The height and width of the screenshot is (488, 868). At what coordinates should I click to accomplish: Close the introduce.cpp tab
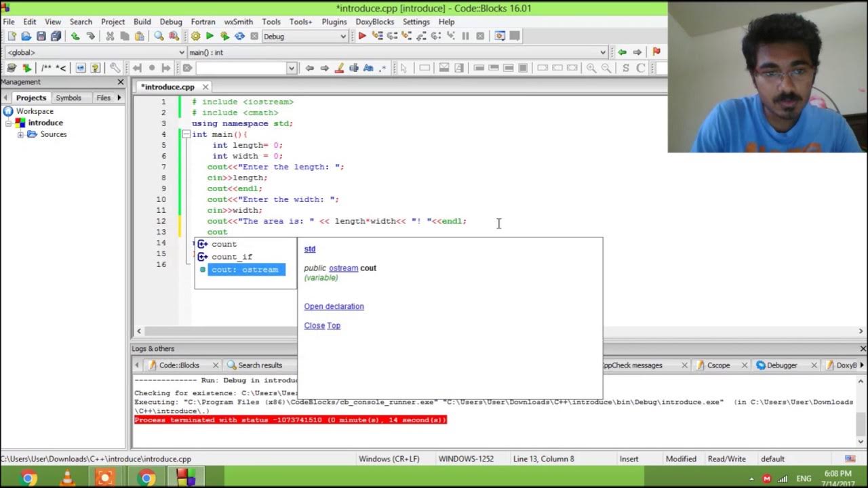coord(205,87)
